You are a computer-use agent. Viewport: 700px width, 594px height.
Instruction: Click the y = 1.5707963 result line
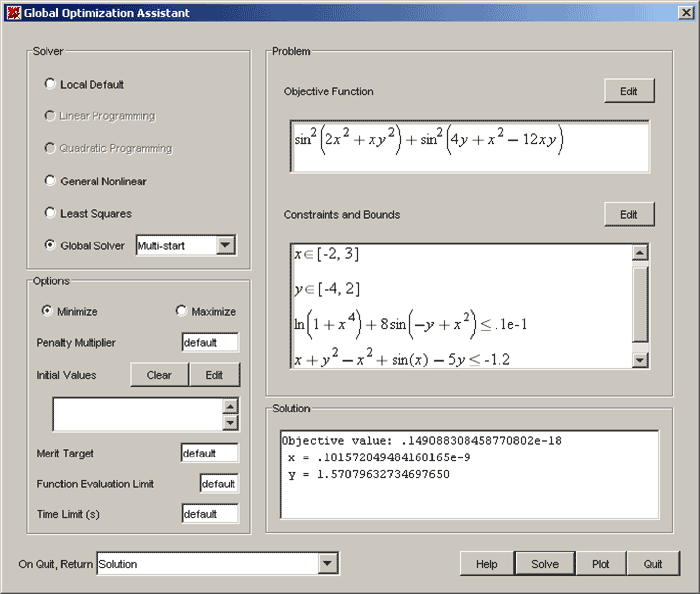coord(369,474)
